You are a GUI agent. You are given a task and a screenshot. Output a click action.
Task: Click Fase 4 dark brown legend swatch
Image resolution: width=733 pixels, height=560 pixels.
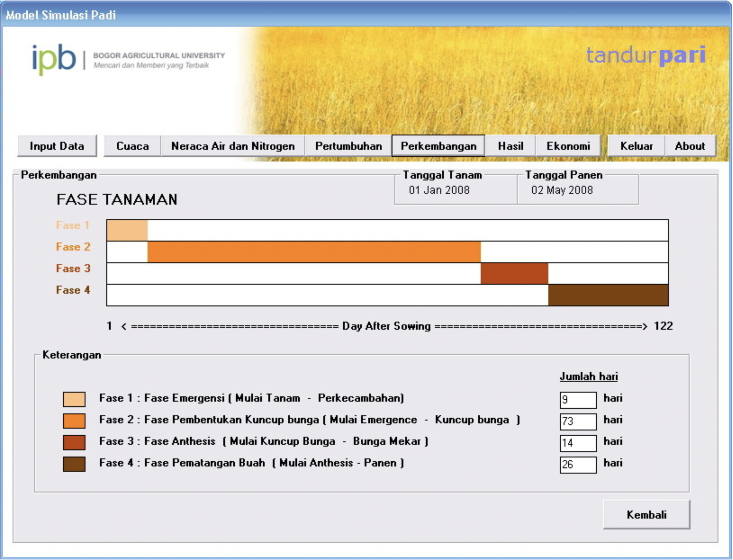coord(74,464)
